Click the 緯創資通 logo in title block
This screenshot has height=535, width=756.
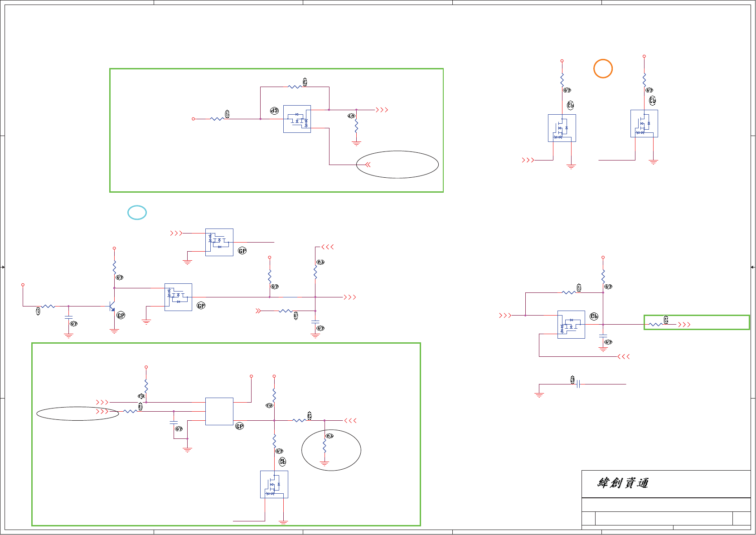click(x=623, y=483)
